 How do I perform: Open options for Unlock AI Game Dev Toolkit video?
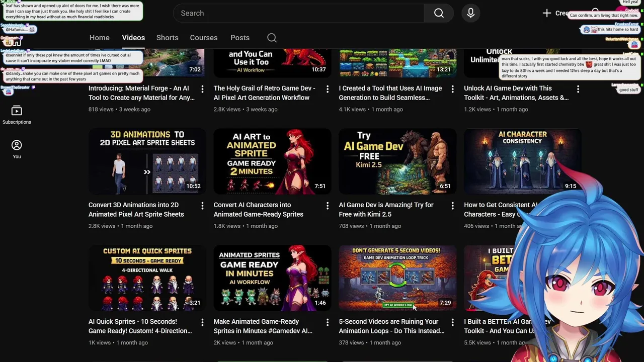[578, 89]
